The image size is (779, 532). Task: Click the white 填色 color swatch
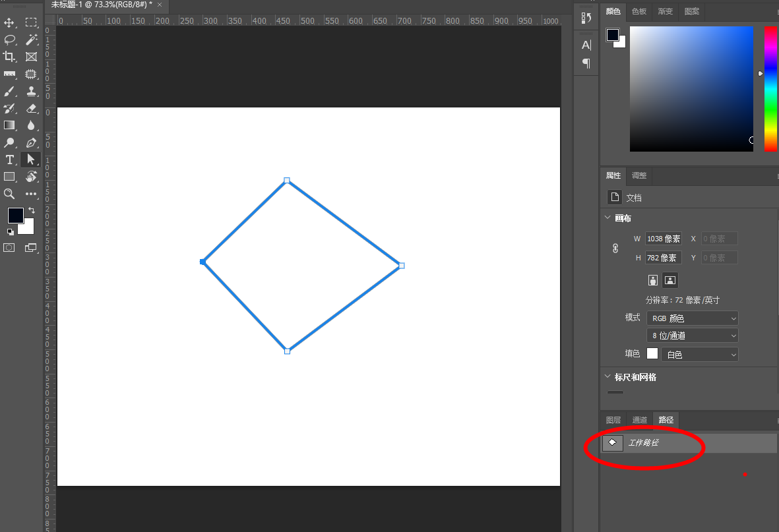(652, 354)
